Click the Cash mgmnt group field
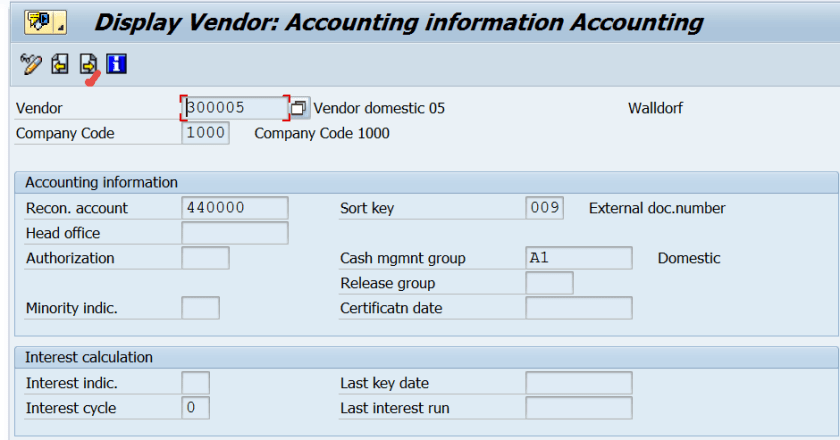 click(578, 258)
